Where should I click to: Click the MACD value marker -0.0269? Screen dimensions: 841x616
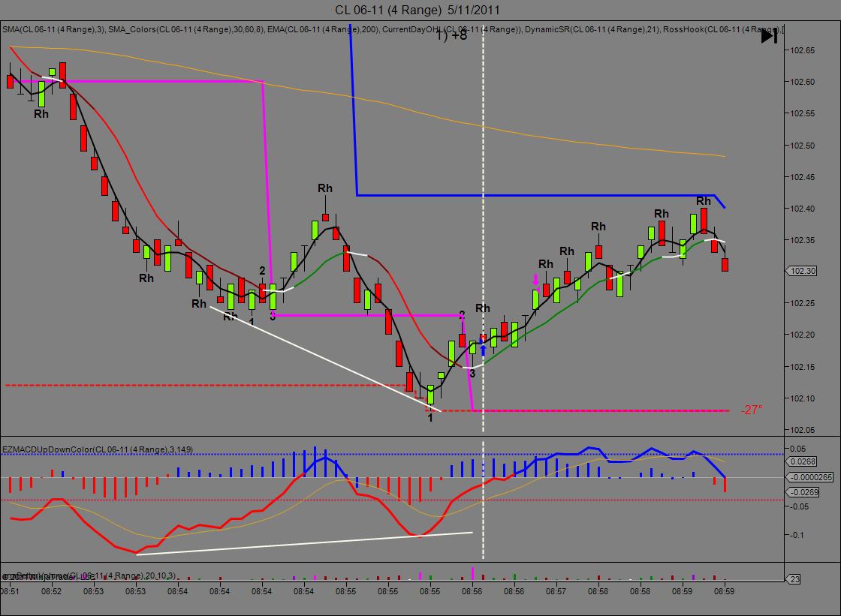pos(803,492)
